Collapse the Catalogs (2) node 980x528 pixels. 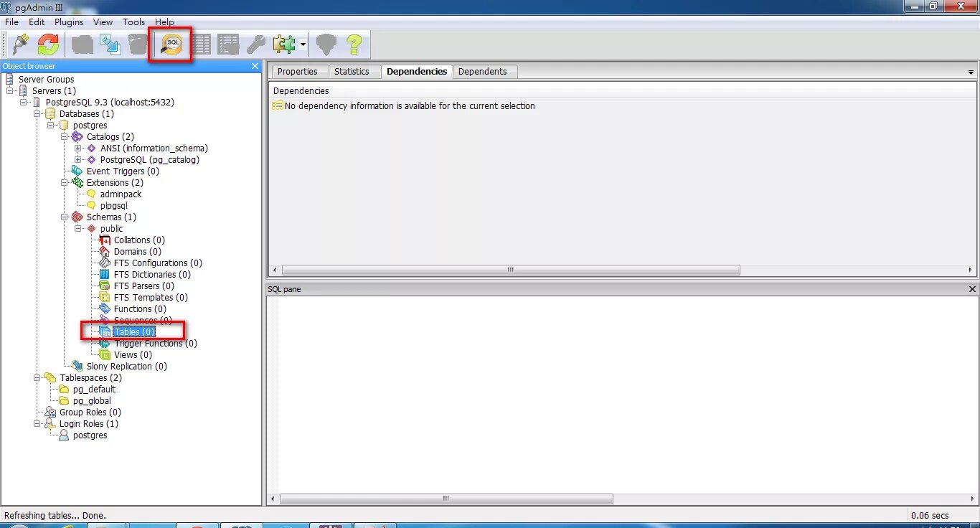pos(65,137)
